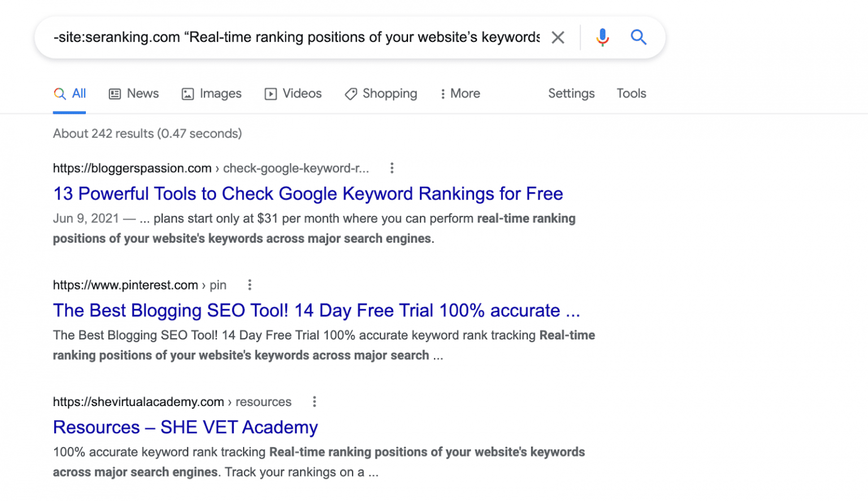Screen dimensions: 868x501
Task: Open the three-dot menu on the bloggerspassion result
Action: coord(392,167)
